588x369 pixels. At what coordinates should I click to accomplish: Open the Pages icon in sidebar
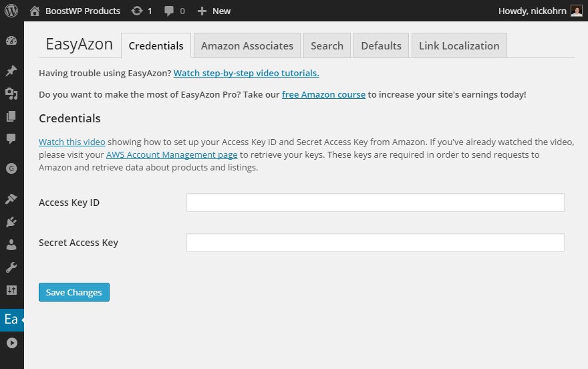click(11, 116)
